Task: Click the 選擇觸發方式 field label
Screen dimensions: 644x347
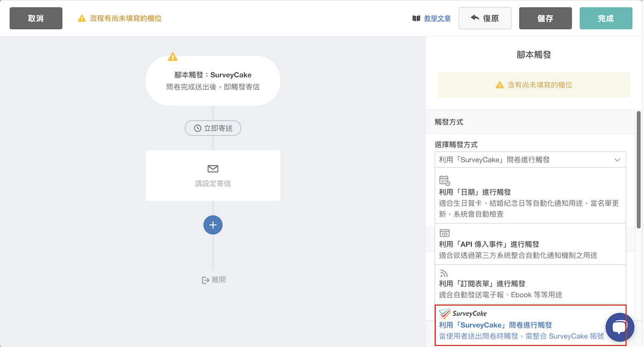Action: coord(456,144)
